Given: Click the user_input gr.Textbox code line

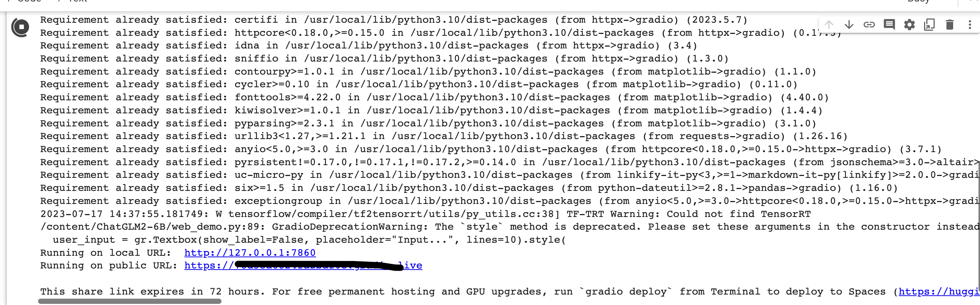Looking at the screenshot, I should tap(309, 240).
